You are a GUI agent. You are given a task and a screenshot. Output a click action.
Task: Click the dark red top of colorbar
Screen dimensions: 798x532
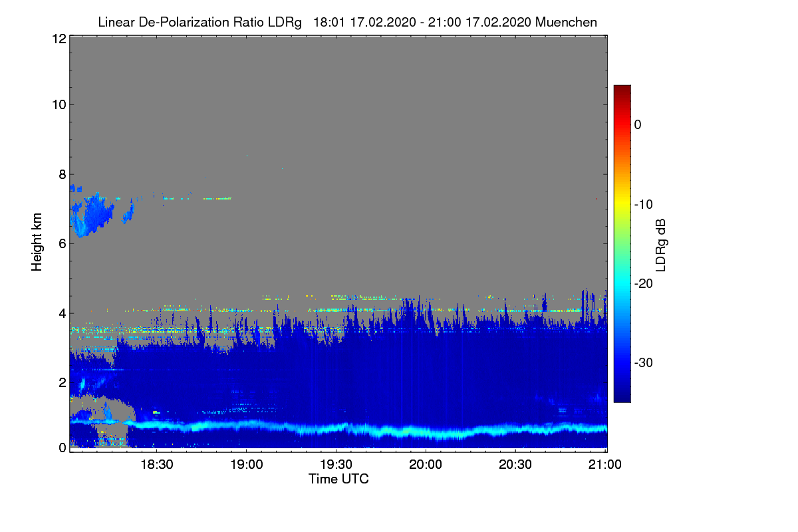click(622, 90)
